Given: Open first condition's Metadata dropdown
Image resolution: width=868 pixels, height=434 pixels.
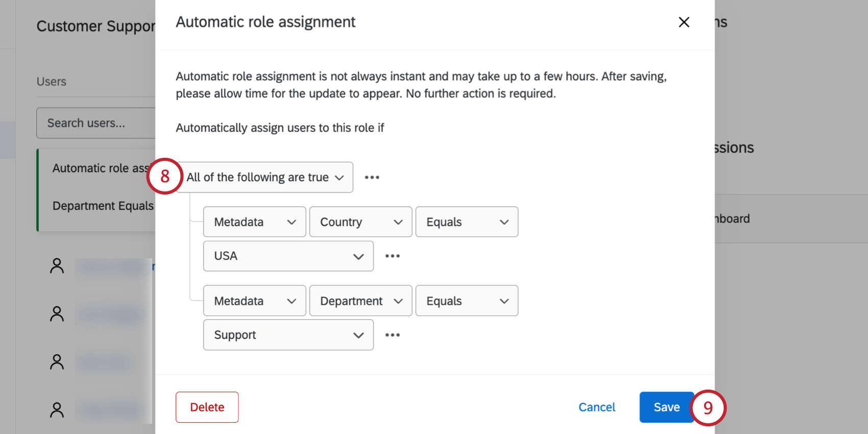Looking at the screenshot, I should click(x=254, y=222).
